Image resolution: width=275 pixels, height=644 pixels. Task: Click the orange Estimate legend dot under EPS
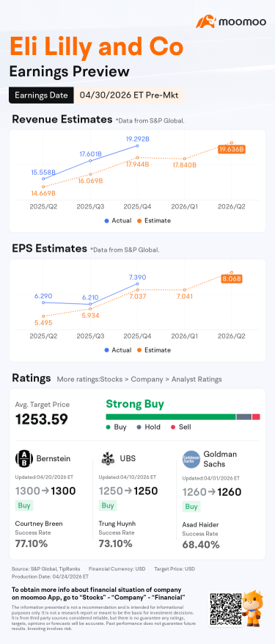pos(139,350)
